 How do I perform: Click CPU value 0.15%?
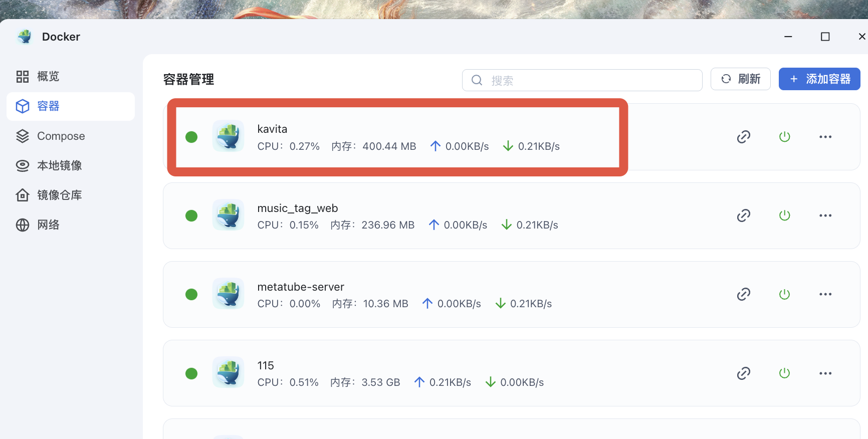[x=304, y=225]
